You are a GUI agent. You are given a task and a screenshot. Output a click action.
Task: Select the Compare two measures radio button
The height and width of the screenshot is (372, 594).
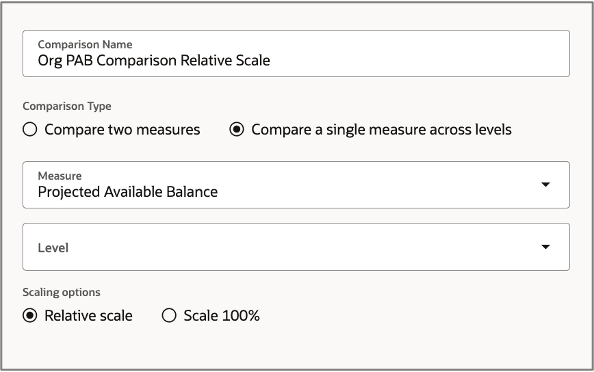click(30, 130)
